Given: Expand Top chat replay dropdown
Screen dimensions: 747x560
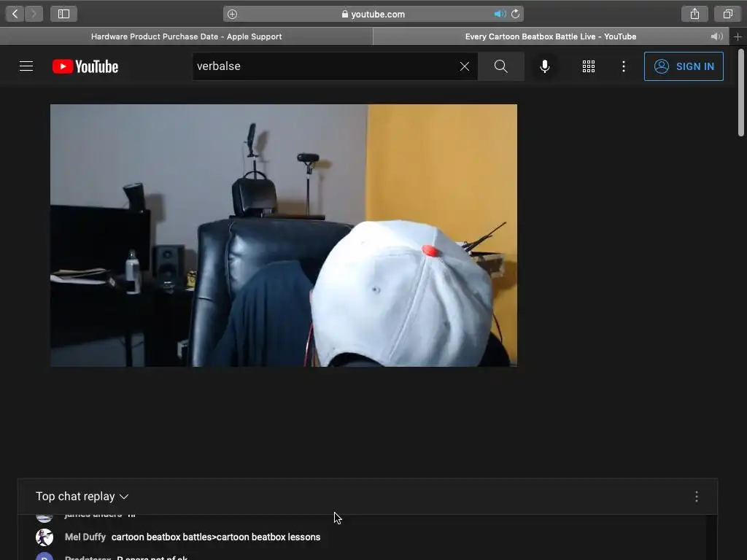Looking at the screenshot, I should coord(82,496).
